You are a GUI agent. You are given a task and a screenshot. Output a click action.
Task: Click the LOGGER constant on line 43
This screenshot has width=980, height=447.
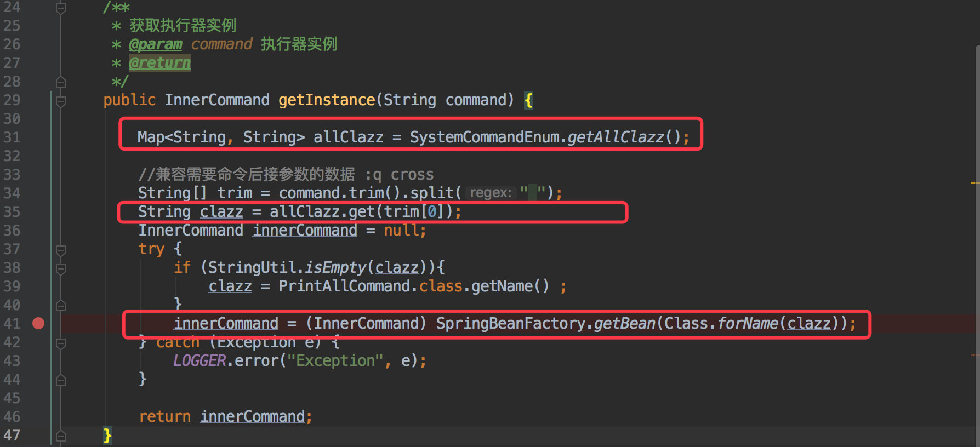(x=200, y=360)
